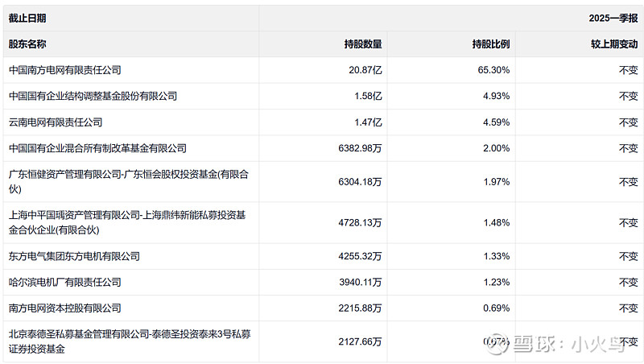Viewport: 644px width, 364px height.
Task: Click the 6382.98万 share quantity
Action: tap(360, 148)
